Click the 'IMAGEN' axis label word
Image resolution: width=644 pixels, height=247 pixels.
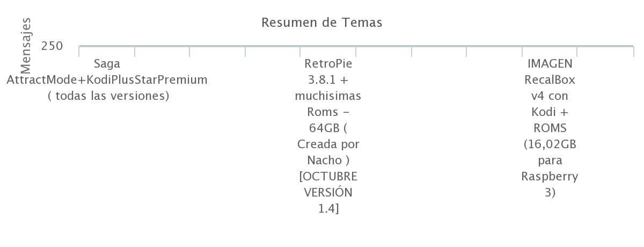pos(550,64)
